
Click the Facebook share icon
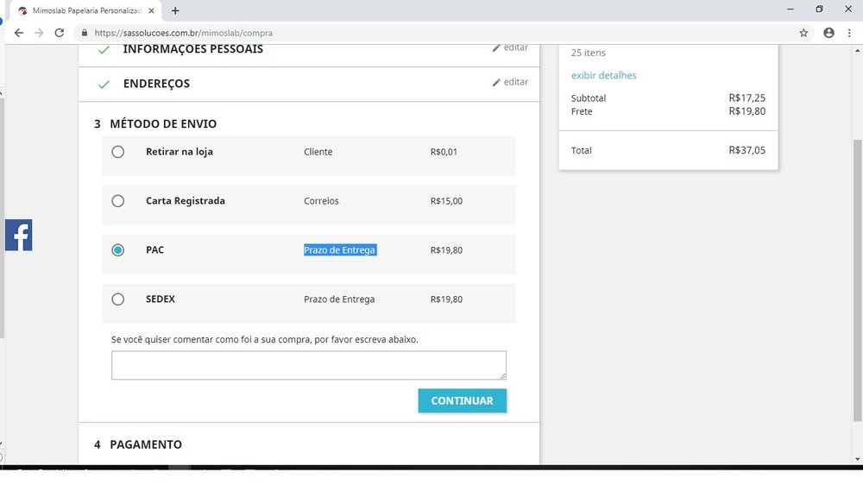click(x=18, y=235)
